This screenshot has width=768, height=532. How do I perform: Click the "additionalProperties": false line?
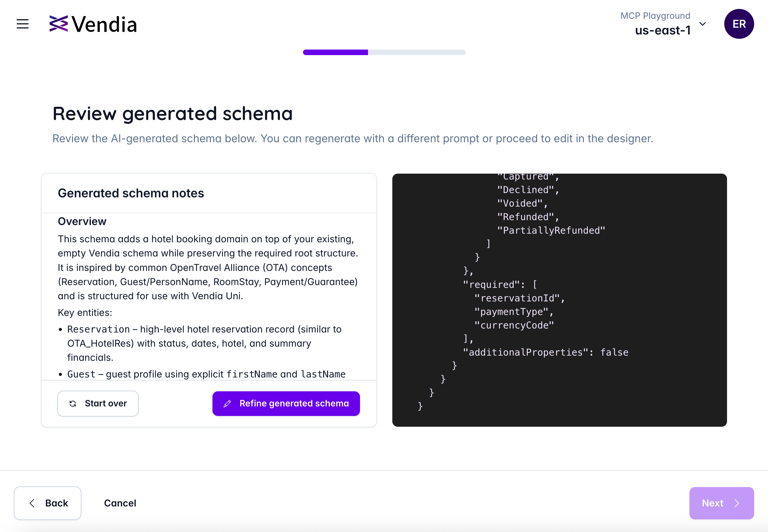click(545, 352)
